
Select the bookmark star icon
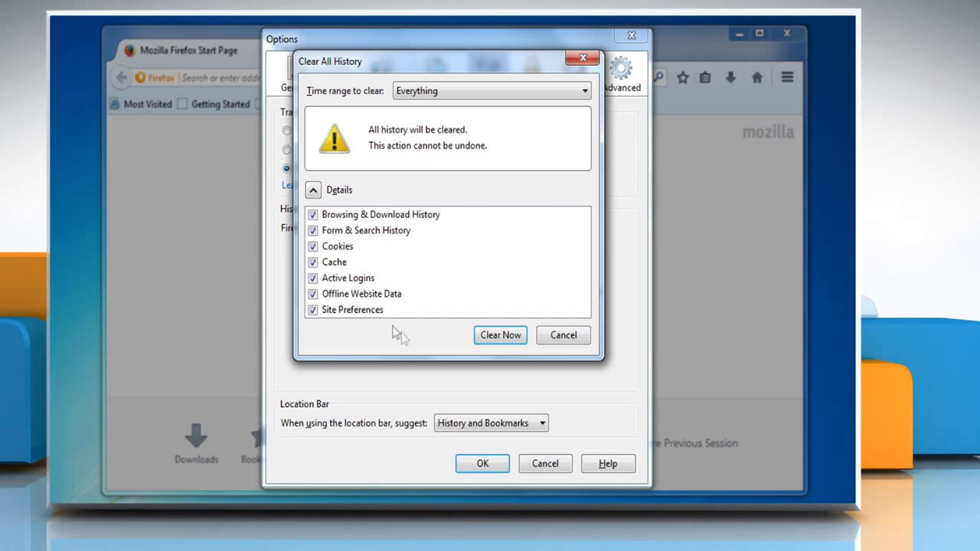point(683,77)
